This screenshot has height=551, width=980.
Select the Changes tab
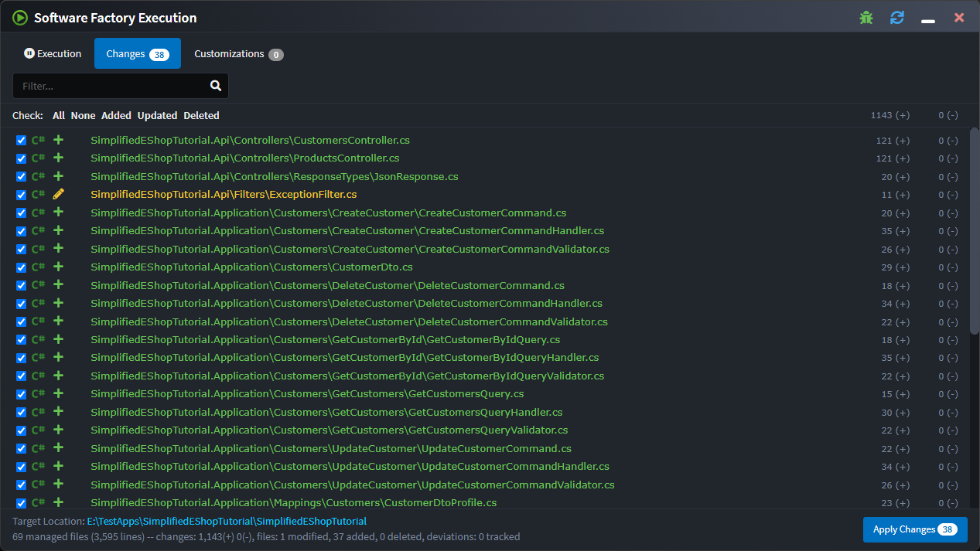138,53
